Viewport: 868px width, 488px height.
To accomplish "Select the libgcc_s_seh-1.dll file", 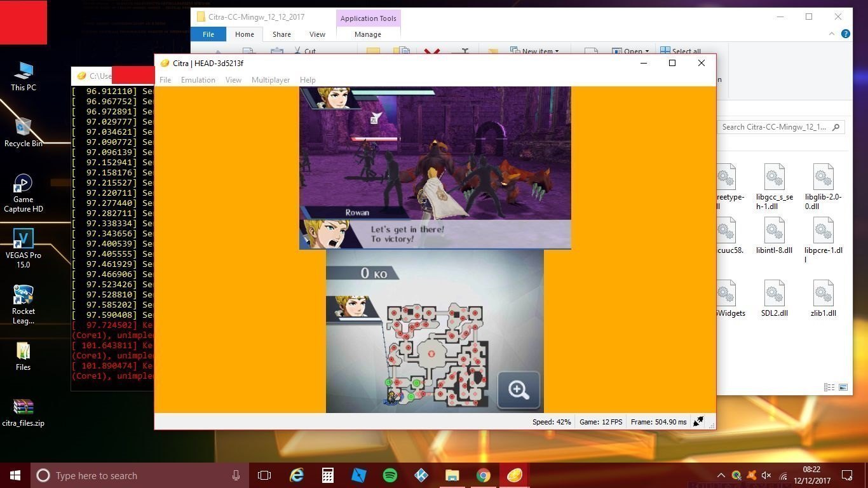I will pyautogui.click(x=775, y=186).
